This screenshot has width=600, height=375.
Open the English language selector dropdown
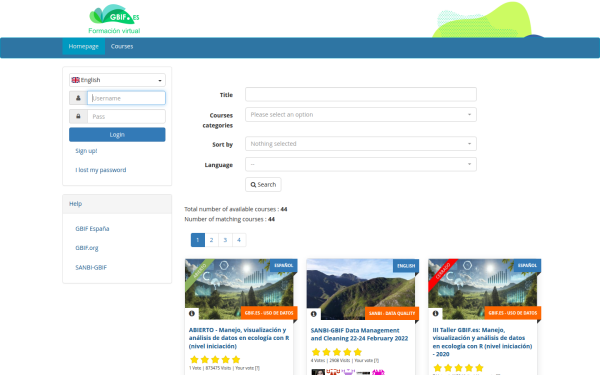[x=117, y=80]
